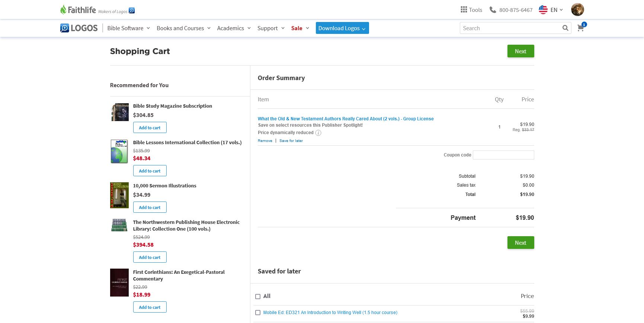Open the Tools grid icon
Viewport: 644px width, 323px height.
[464, 10]
